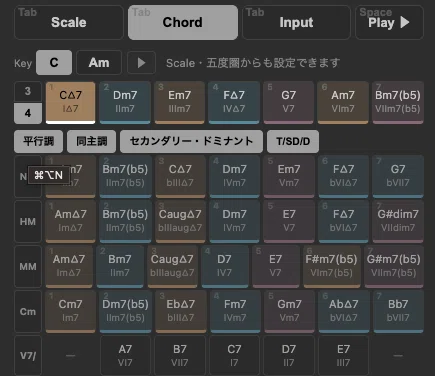The height and width of the screenshot is (376, 435).
Task: Select the A7 VI7 secondary dominant
Action: [125, 356]
